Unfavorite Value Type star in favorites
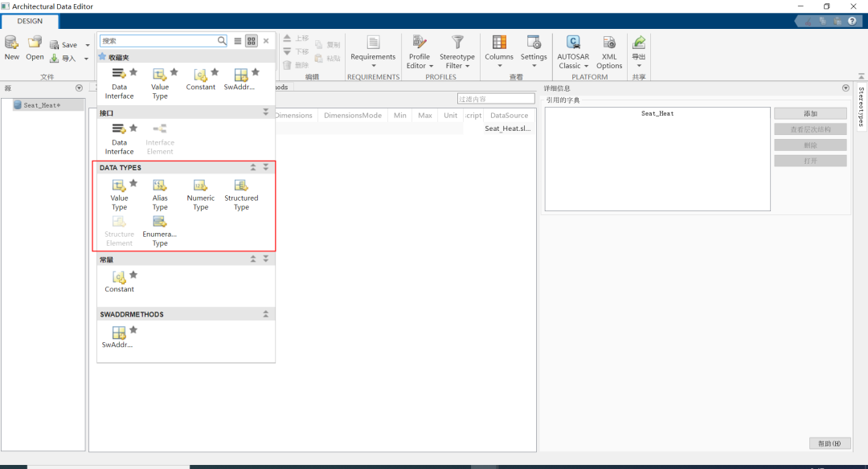The height and width of the screenshot is (469, 868). [174, 72]
